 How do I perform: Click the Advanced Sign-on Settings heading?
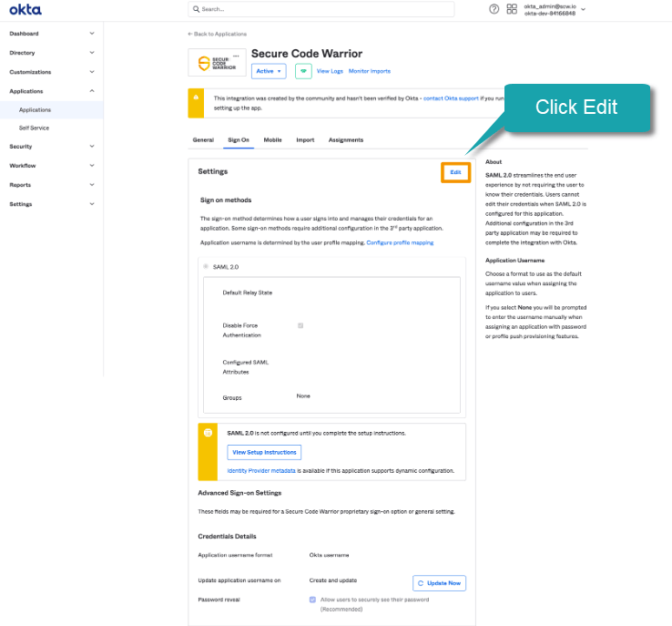(x=239, y=493)
